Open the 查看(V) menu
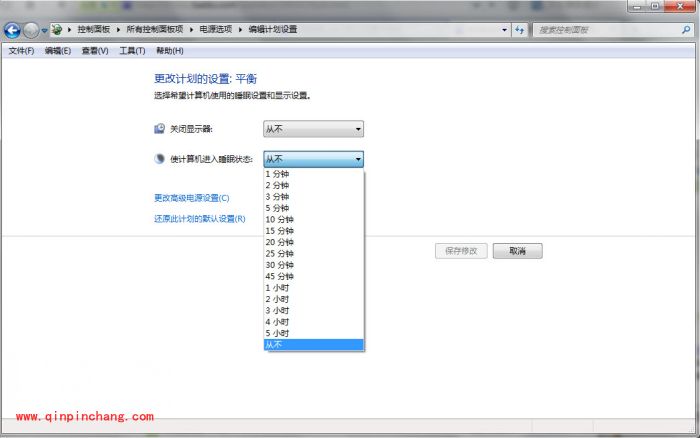This screenshot has width=700, height=438. pyautogui.click(x=95, y=51)
